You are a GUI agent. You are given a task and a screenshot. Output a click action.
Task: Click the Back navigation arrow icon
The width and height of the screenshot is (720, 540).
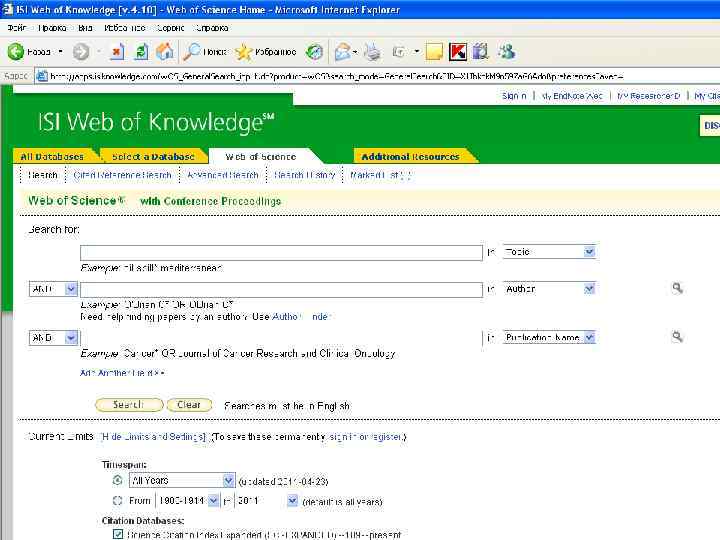(x=16, y=51)
